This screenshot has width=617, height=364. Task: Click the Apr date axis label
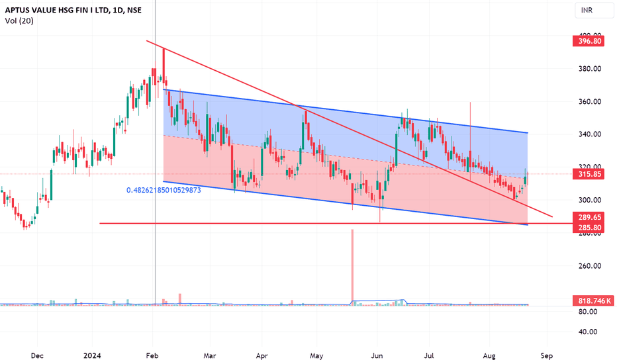coord(261,356)
